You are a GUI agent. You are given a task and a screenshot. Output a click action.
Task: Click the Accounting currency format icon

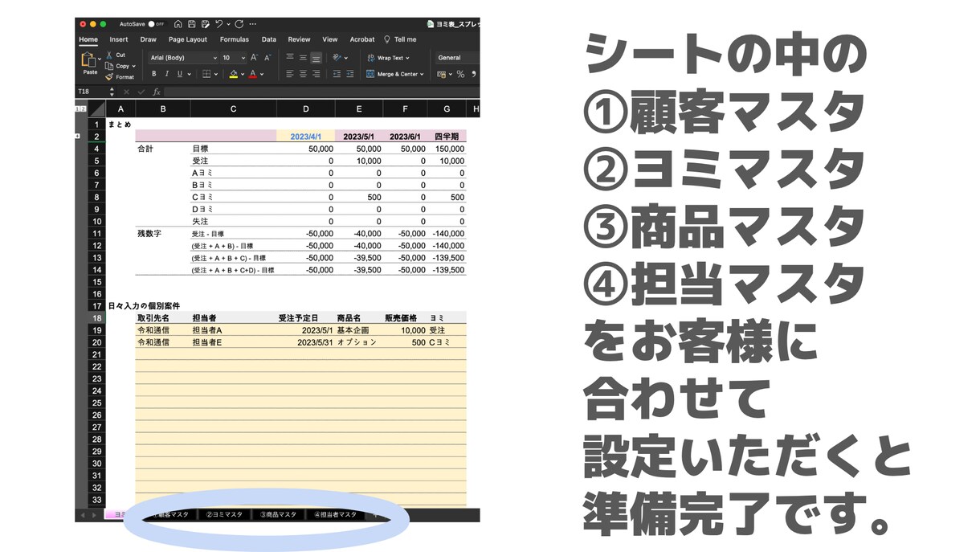pyautogui.click(x=441, y=74)
